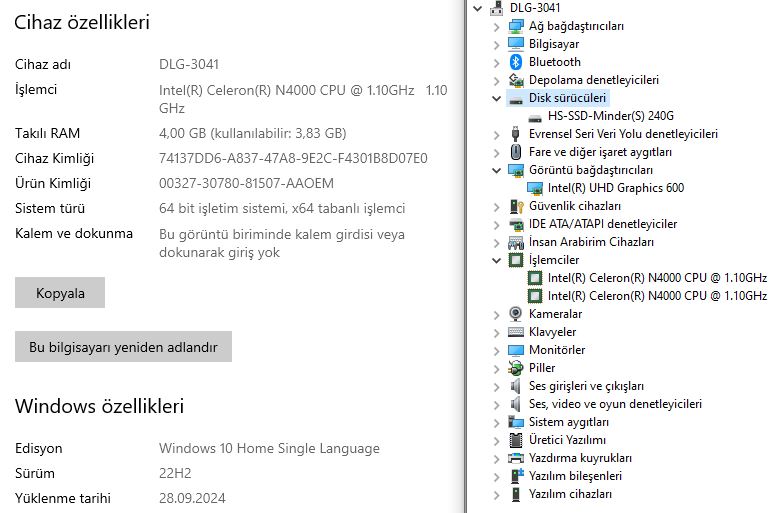This screenshot has height=513, width=784.
Task: Click the İnsan Arabirim Cihazları icon
Action: point(516,242)
